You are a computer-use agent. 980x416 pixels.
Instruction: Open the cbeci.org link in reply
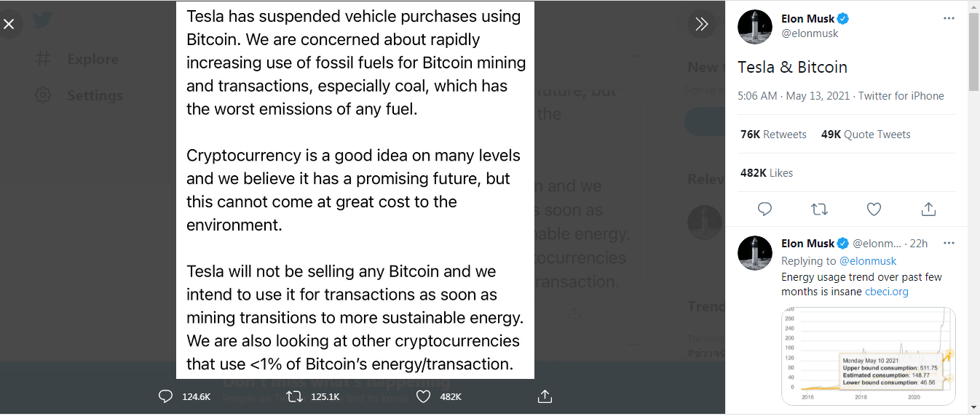tap(886, 292)
